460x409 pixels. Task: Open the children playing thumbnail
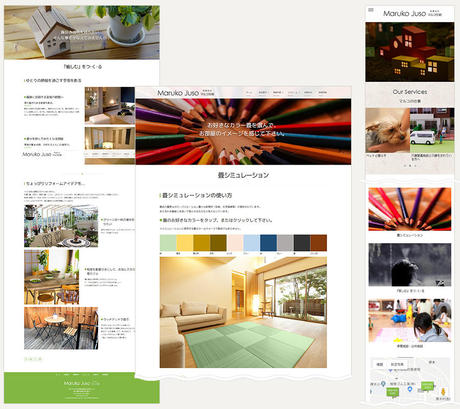410,321
